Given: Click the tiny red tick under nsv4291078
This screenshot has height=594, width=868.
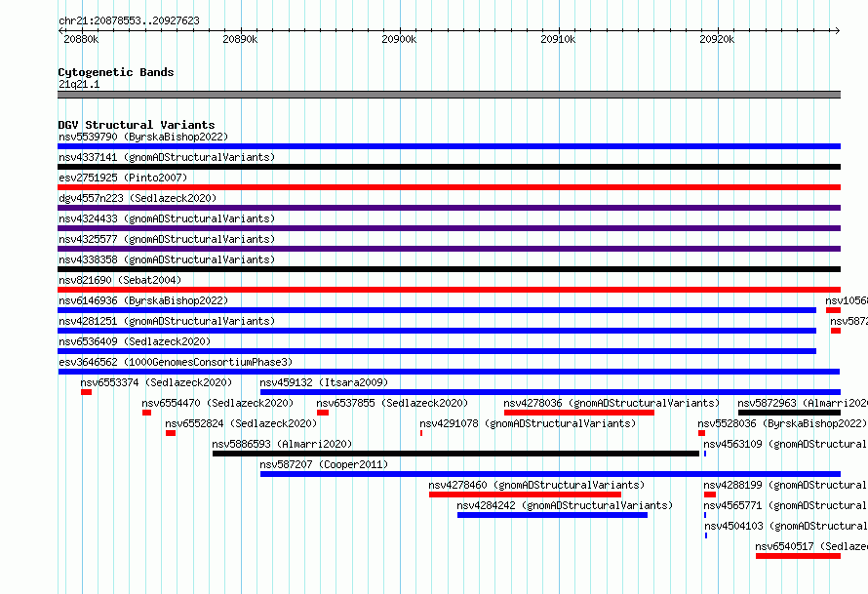Looking at the screenshot, I should [421, 433].
